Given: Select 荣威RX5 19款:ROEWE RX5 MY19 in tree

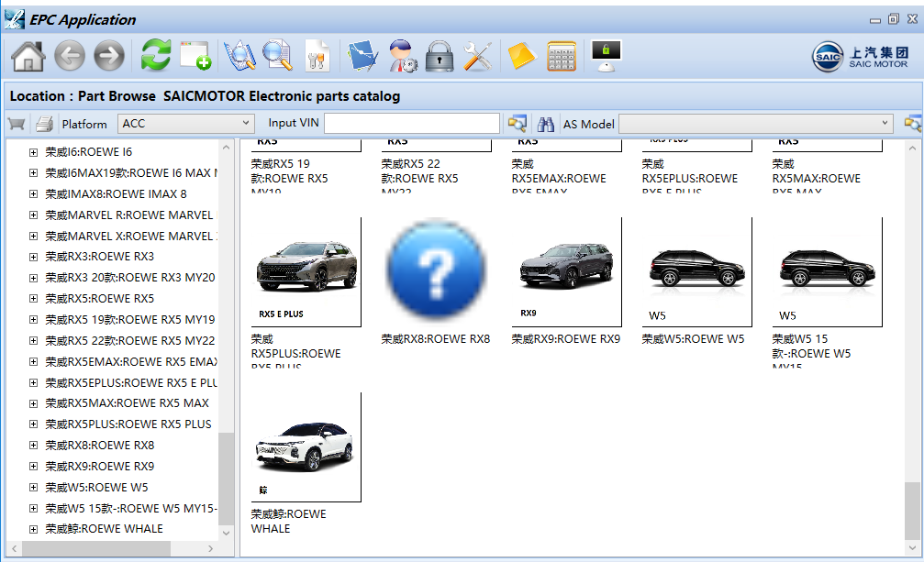Looking at the screenshot, I should 130,320.
